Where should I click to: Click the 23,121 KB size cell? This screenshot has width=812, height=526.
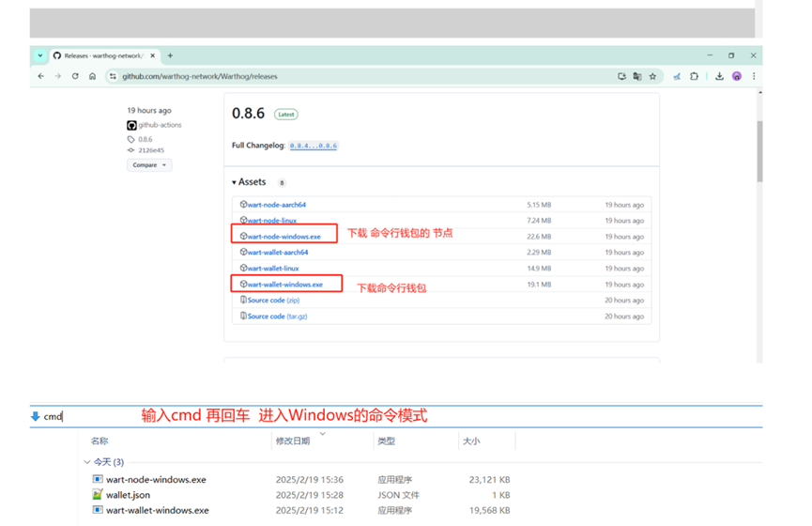point(489,480)
